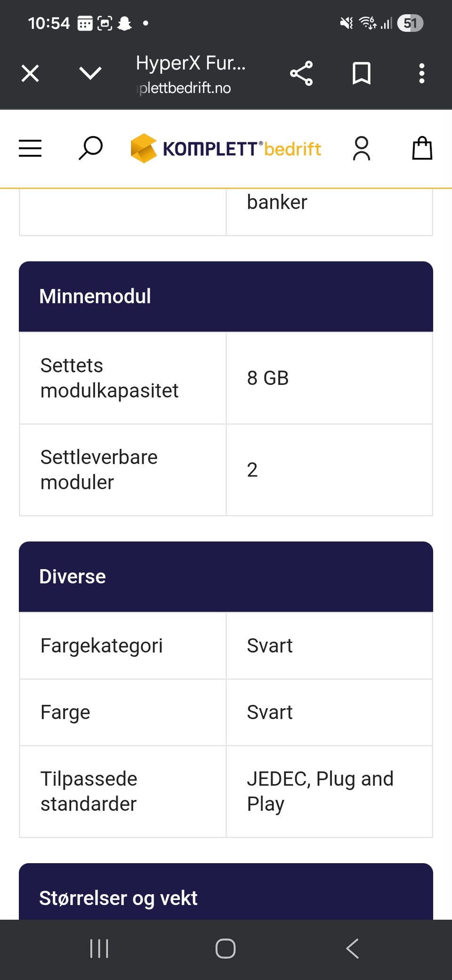The height and width of the screenshot is (980, 452).
Task: Bookmark this page
Action: (361, 73)
